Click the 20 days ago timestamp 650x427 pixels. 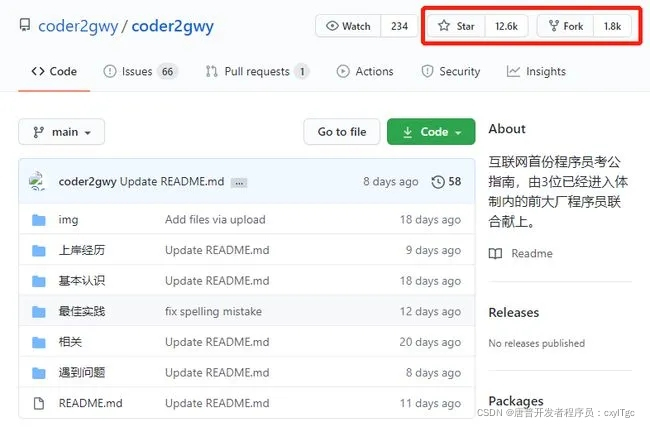pos(430,342)
